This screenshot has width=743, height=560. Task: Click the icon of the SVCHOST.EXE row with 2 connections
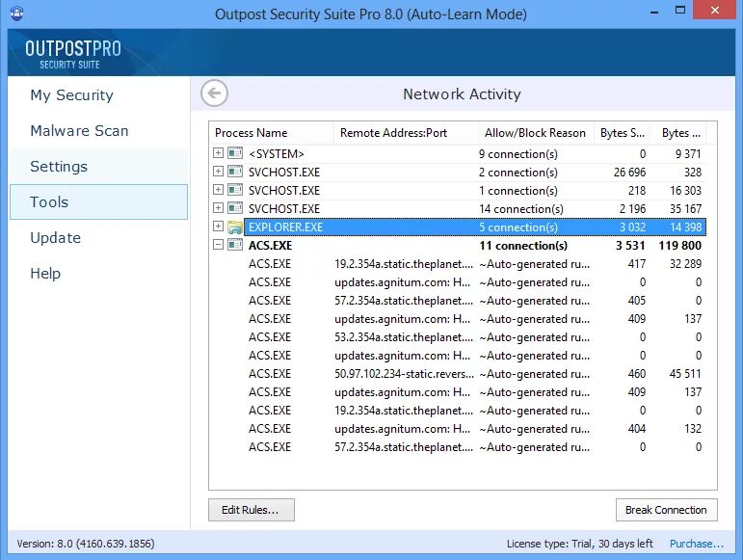tap(235, 172)
